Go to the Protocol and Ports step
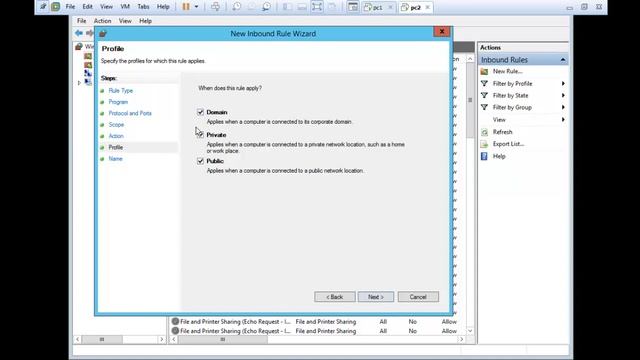This screenshot has height=360, width=640. pos(130,113)
